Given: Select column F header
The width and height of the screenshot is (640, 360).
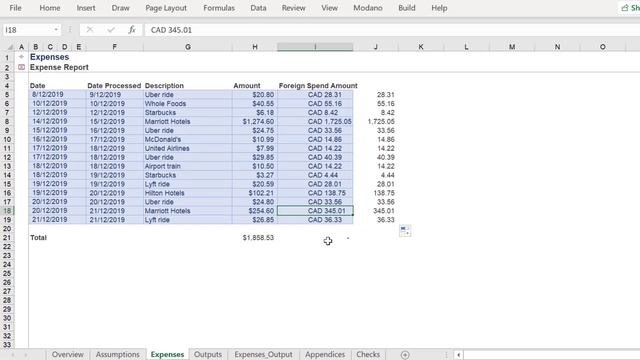Looking at the screenshot, I should pos(114,47).
